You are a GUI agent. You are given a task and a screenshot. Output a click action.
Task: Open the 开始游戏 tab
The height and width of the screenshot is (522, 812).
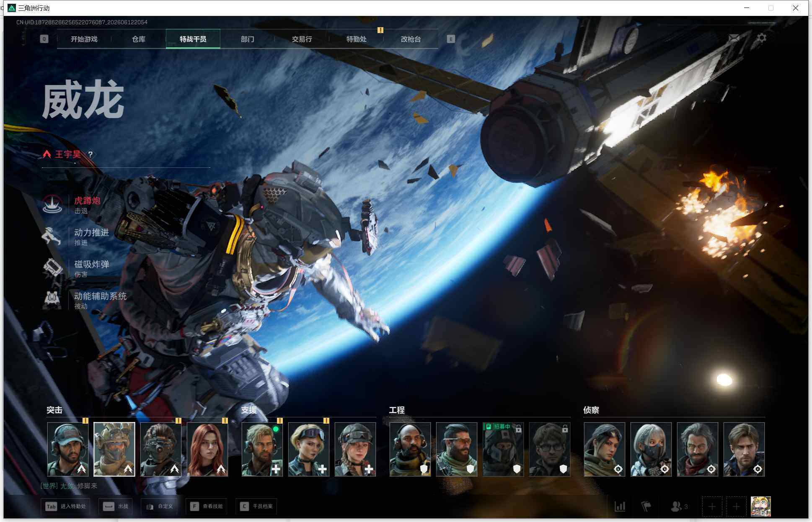pos(84,39)
